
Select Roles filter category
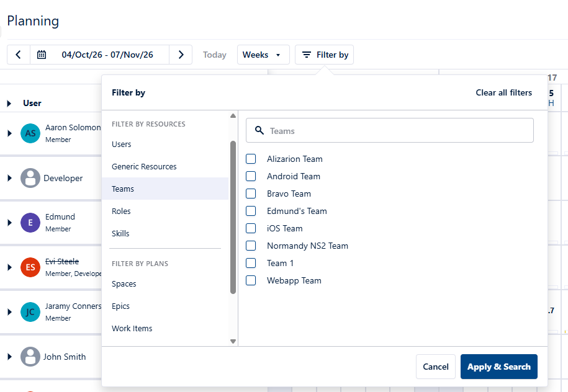[165, 211]
